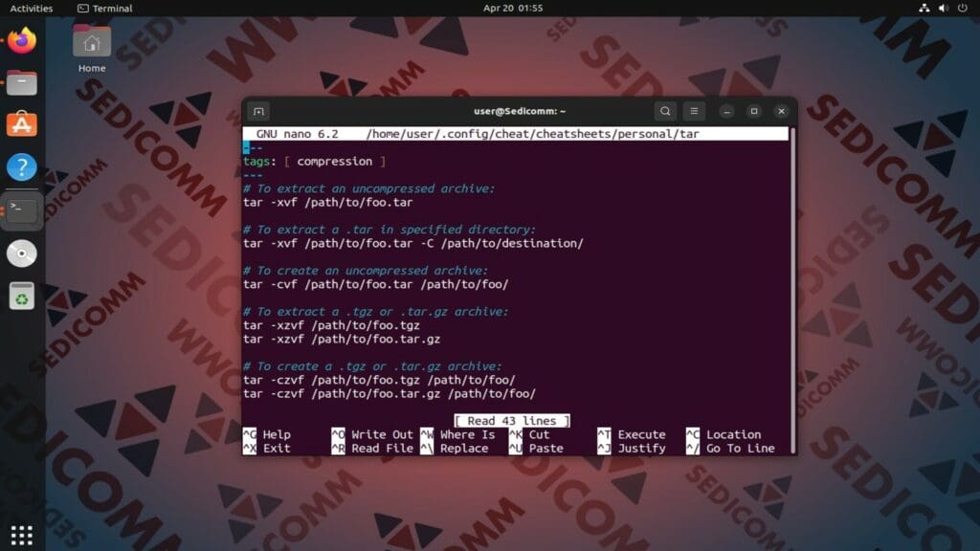Viewport: 980px width, 551px height.
Task: Minimize the terminal window
Action: tap(726, 111)
